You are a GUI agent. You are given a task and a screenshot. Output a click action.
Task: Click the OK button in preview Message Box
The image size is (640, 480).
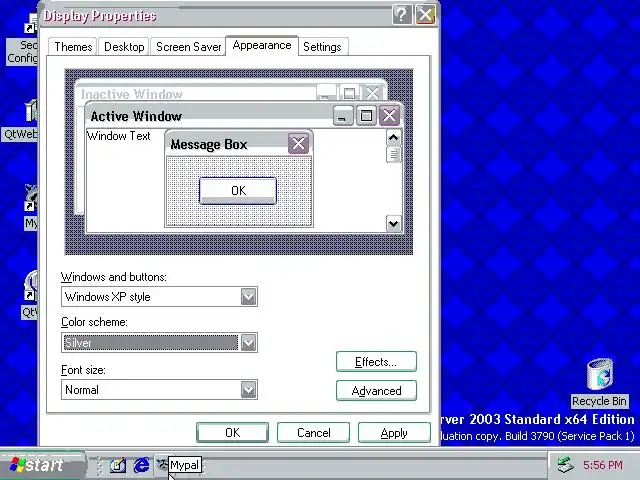coord(238,191)
